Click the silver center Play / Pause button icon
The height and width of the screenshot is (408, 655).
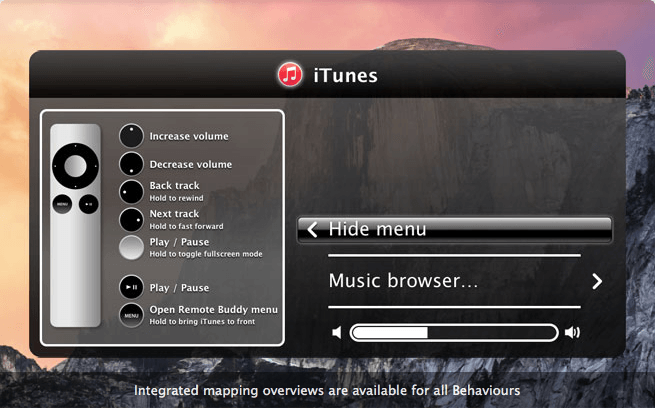132,247
